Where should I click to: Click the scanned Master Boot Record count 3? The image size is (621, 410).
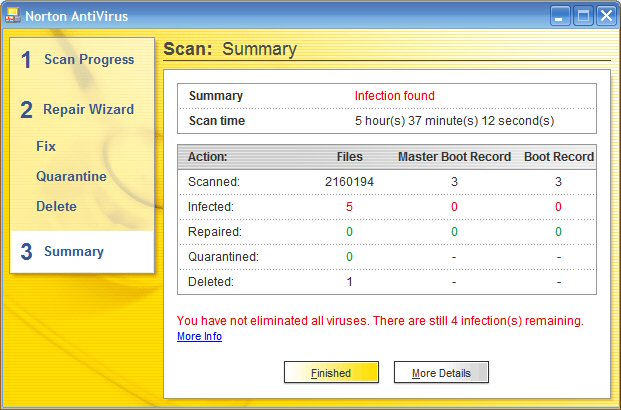coord(454,182)
